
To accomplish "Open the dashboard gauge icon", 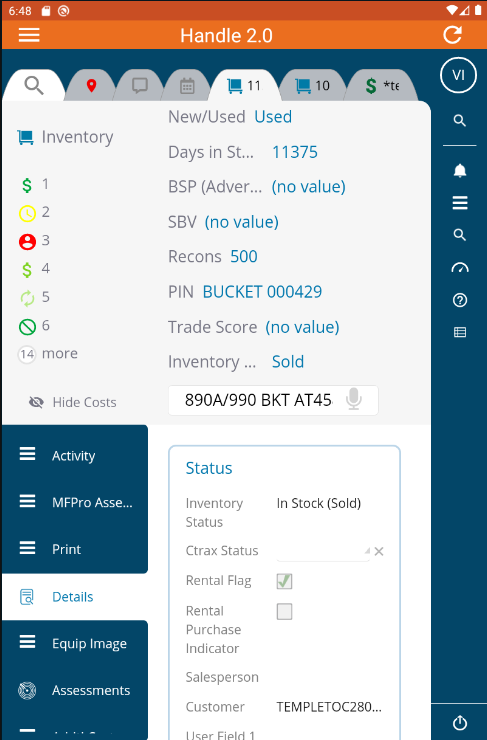I will (x=460, y=268).
